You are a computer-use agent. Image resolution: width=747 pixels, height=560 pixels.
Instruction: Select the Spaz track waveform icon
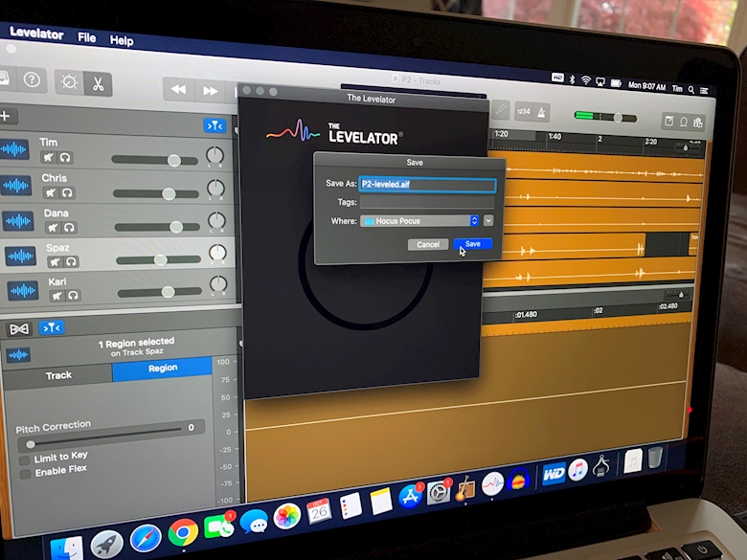(20, 257)
